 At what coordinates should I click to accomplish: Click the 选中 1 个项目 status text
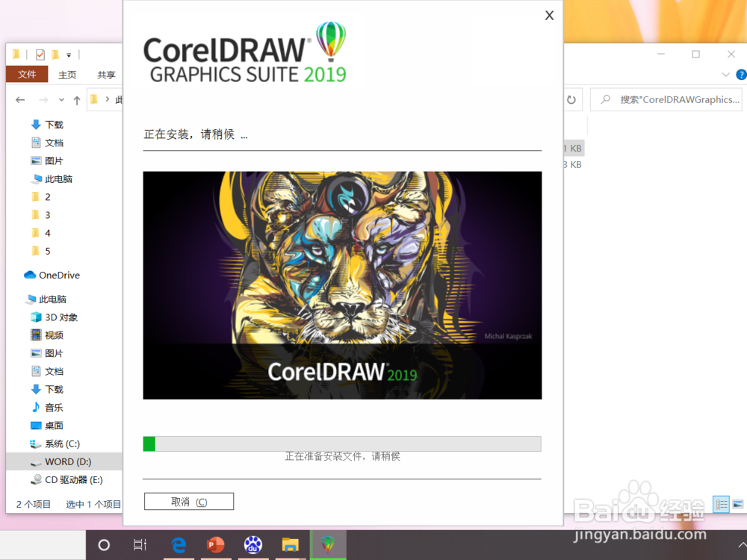[x=93, y=504]
